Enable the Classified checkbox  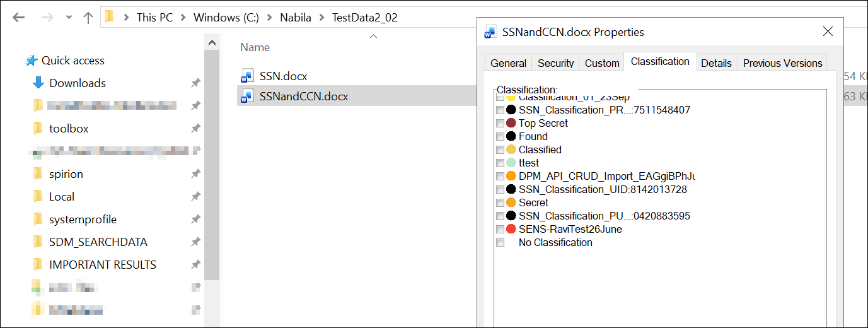click(500, 150)
